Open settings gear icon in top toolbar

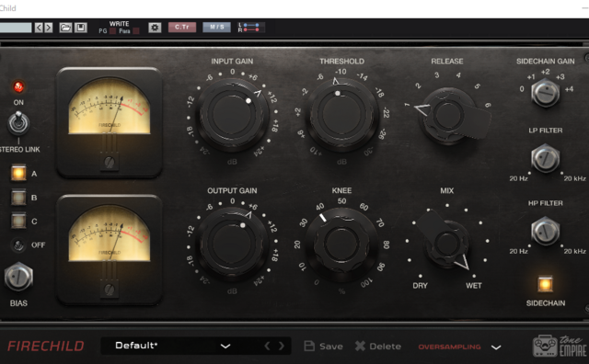(155, 28)
